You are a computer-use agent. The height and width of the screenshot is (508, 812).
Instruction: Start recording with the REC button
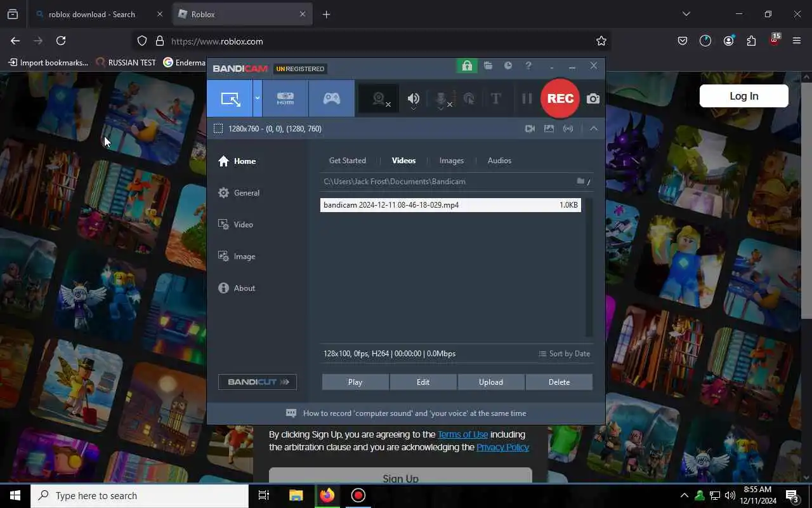(560, 98)
